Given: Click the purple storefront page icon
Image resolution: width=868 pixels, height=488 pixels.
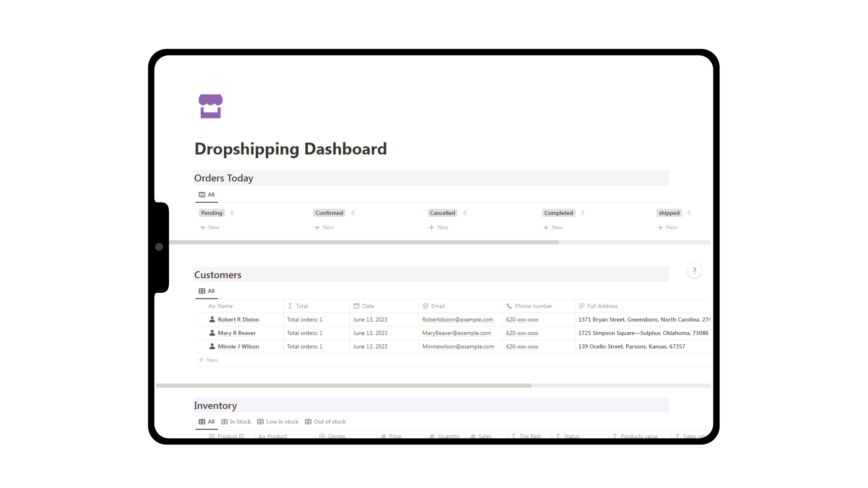Looking at the screenshot, I should [210, 106].
